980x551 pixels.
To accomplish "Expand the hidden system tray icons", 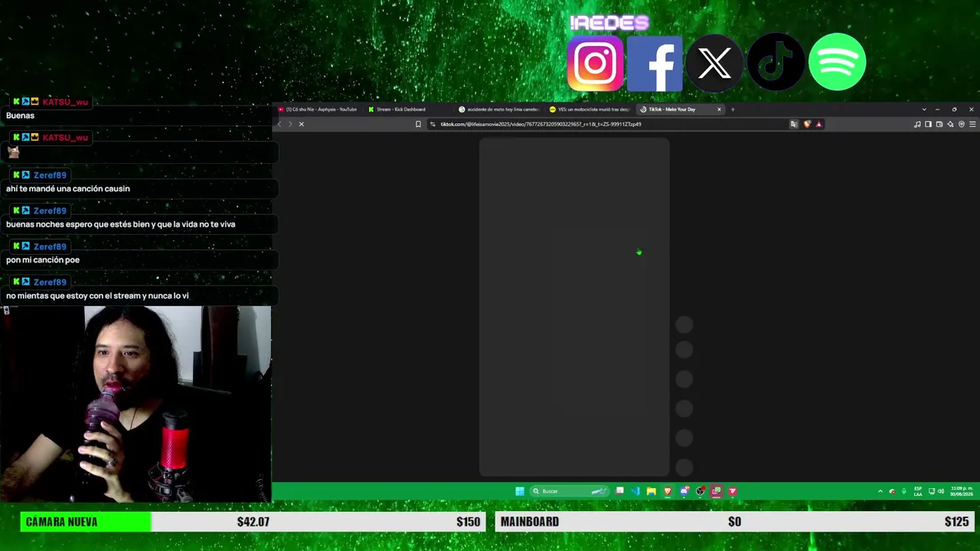I will coord(880,491).
